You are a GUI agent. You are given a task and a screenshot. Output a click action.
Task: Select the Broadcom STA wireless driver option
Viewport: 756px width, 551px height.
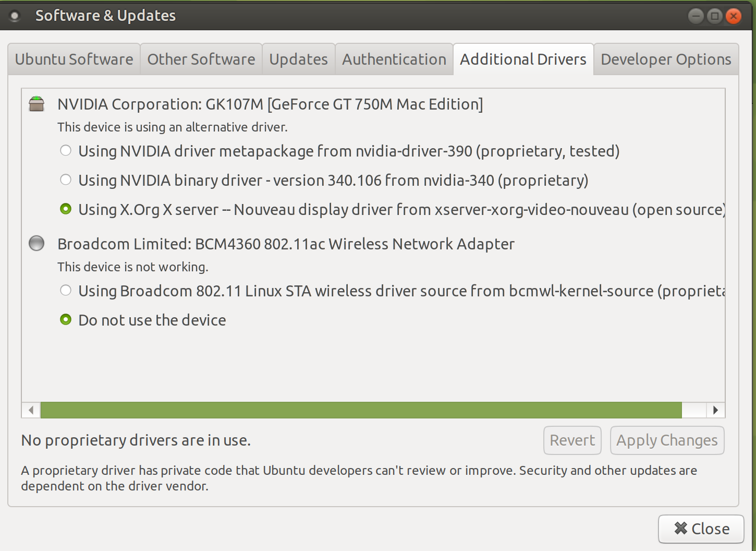392,291
